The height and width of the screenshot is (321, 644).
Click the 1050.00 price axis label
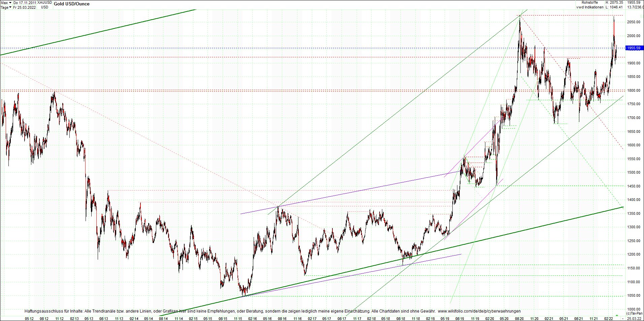[634, 296]
